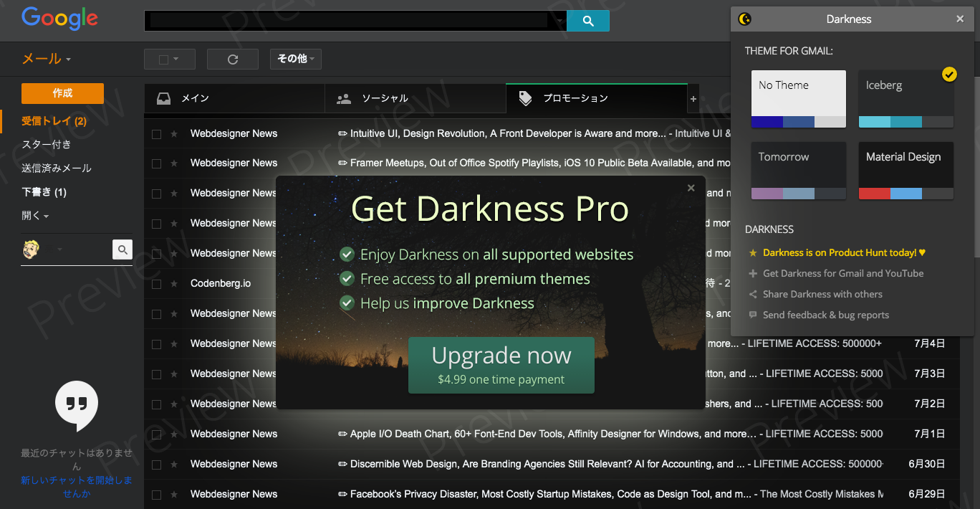Click the refresh icon in the toolbar

pyautogui.click(x=232, y=59)
